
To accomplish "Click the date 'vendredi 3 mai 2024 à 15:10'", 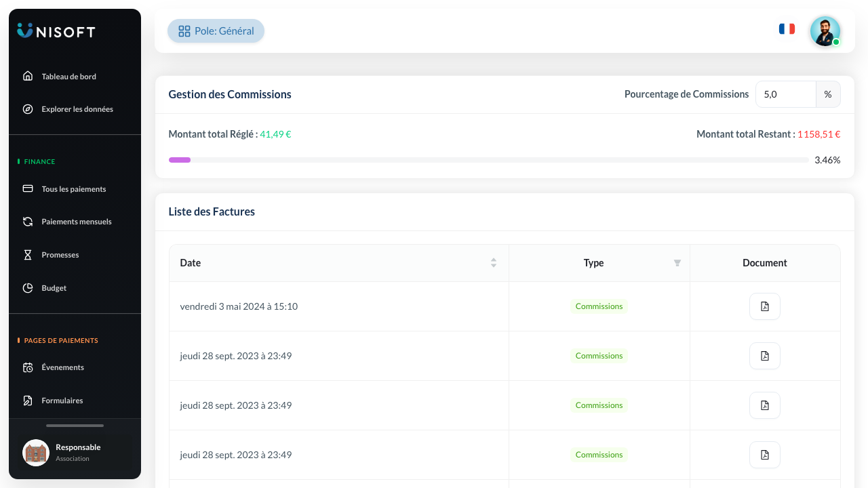I will 239,306.
